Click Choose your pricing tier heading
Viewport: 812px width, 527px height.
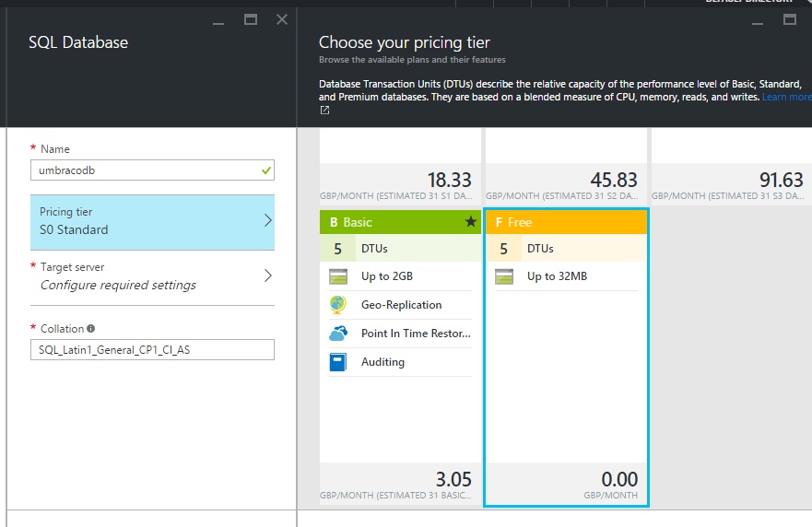coord(405,42)
